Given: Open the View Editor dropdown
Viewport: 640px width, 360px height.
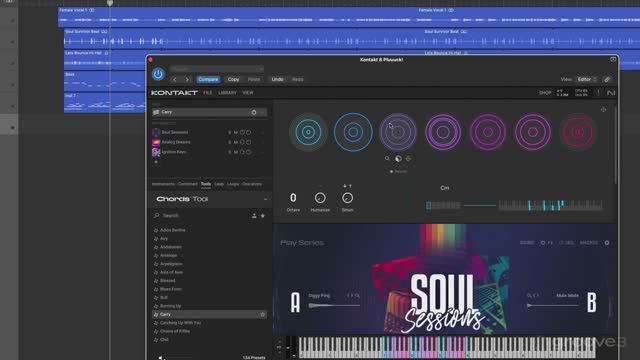Looking at the screenshot, I should tap(587, 79).
